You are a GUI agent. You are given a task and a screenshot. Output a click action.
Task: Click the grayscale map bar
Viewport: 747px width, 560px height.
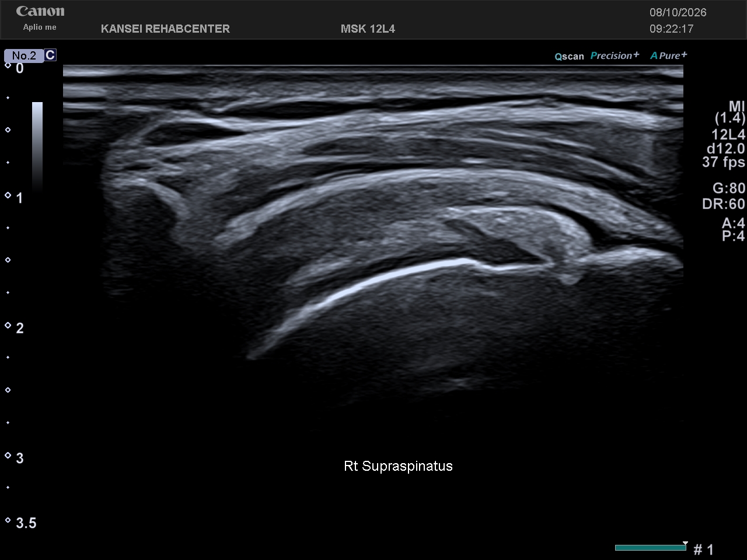37,146
